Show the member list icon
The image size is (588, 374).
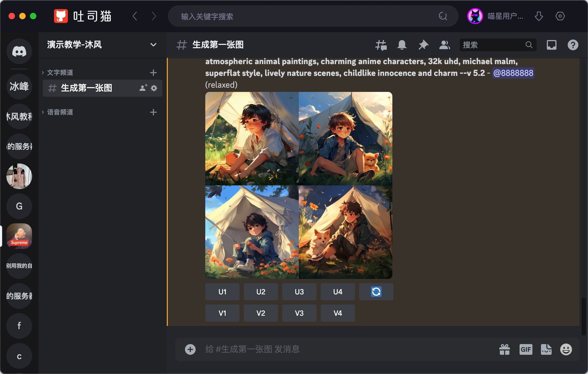(444, 45)
